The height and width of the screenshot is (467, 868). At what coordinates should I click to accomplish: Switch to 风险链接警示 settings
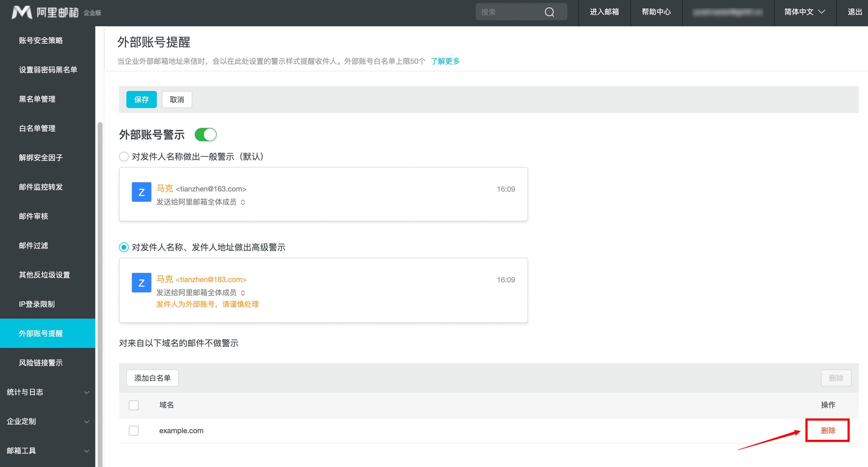41,363
